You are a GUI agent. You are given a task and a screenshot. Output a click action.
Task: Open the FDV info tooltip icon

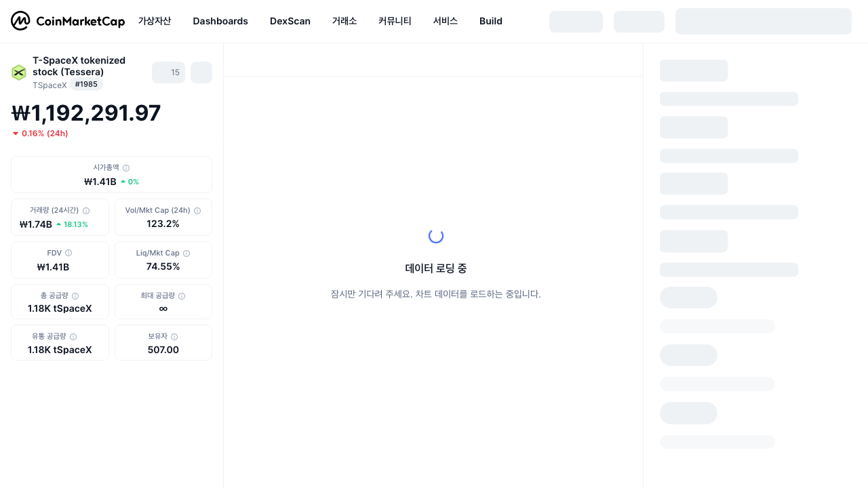(x=68, y=253)
